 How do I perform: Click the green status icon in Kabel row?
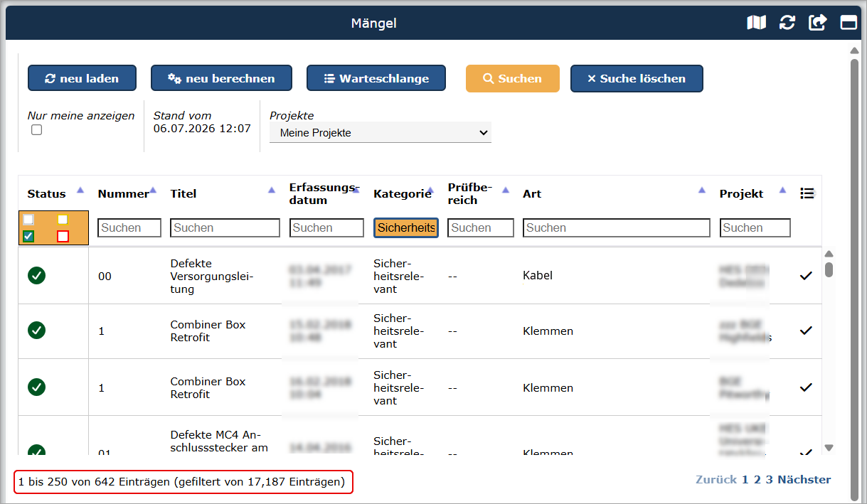pos(37,275)
